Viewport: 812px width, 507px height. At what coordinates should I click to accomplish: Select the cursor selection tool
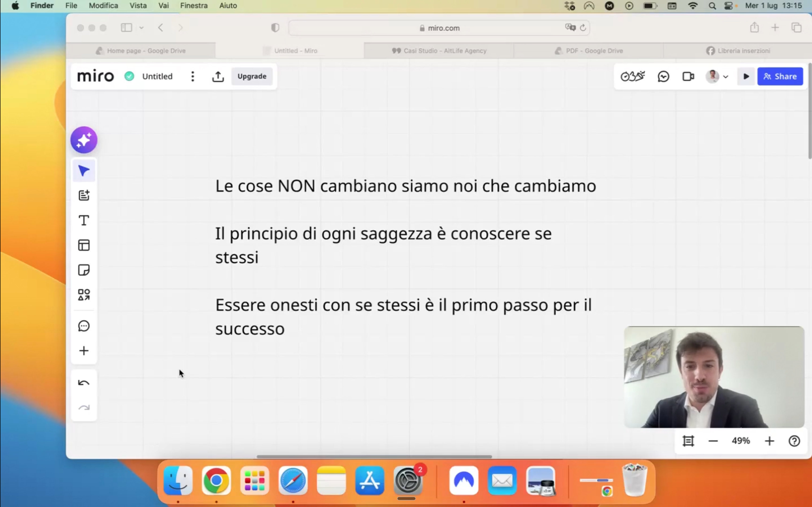point(84,171)
